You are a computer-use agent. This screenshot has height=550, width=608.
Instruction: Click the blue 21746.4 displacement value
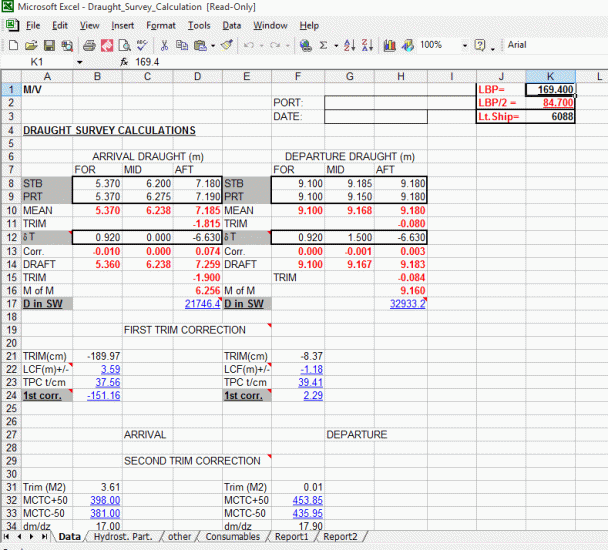(203, 303)
